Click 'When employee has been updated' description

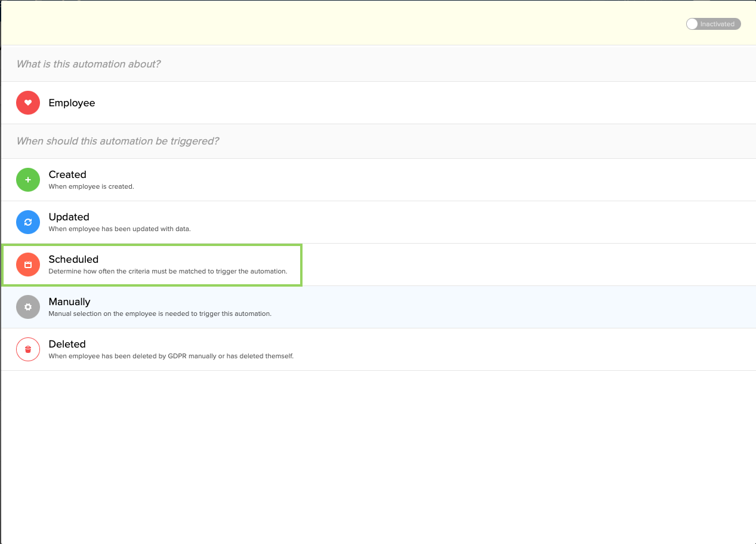(119, 229)
